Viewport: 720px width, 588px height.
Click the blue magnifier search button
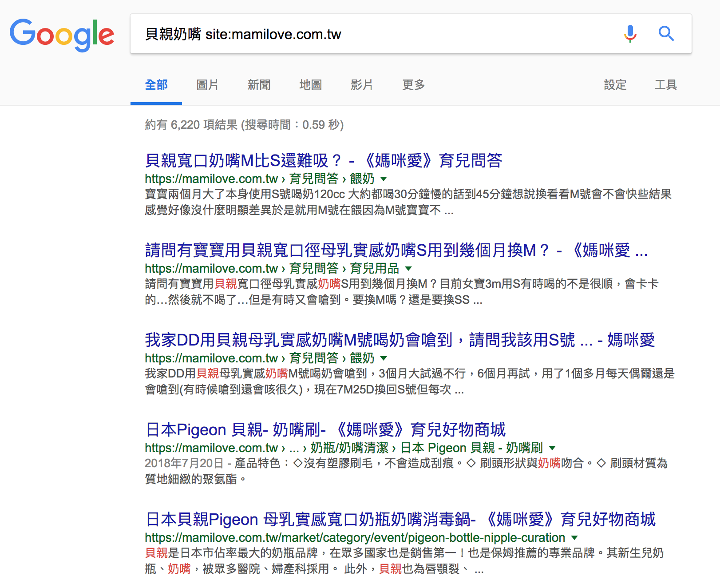click(x=666, y=34)
